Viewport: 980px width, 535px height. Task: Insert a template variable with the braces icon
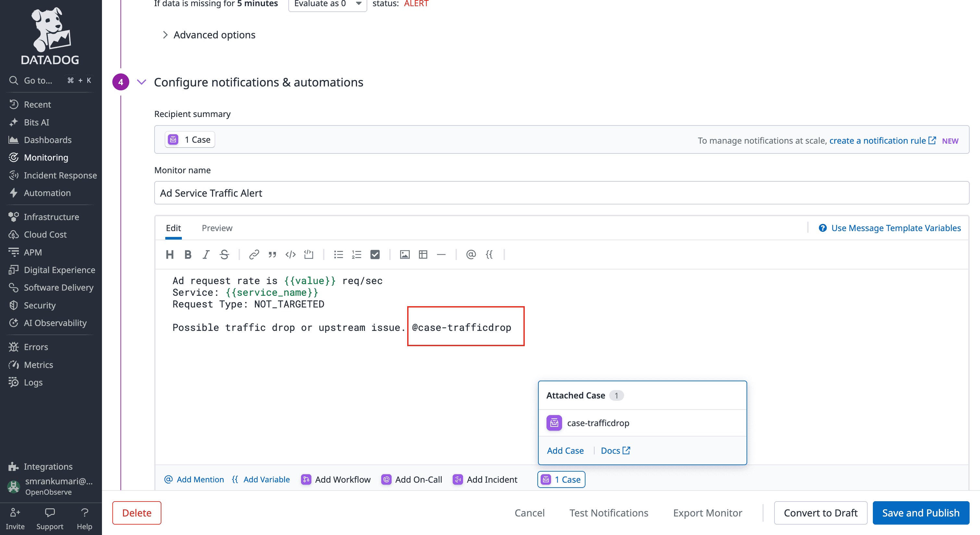coord(490,254)
